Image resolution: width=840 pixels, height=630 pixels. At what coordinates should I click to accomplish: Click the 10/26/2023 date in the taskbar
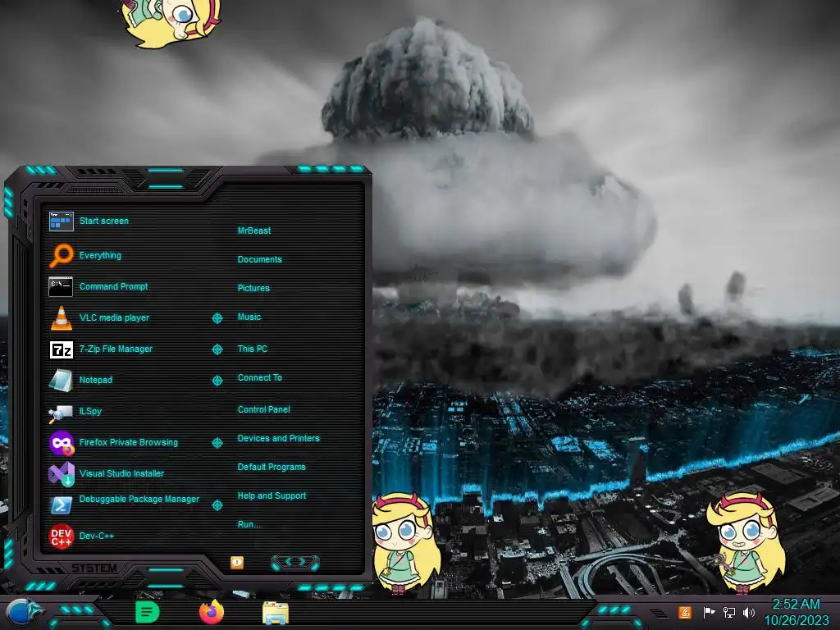796,621
